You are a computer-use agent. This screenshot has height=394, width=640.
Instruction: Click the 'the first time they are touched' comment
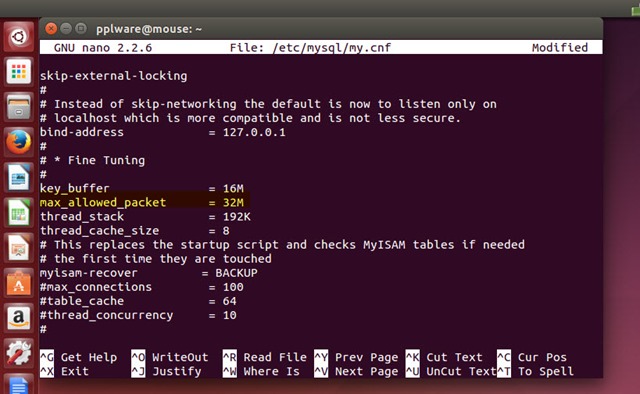click(x=156, y=259)
